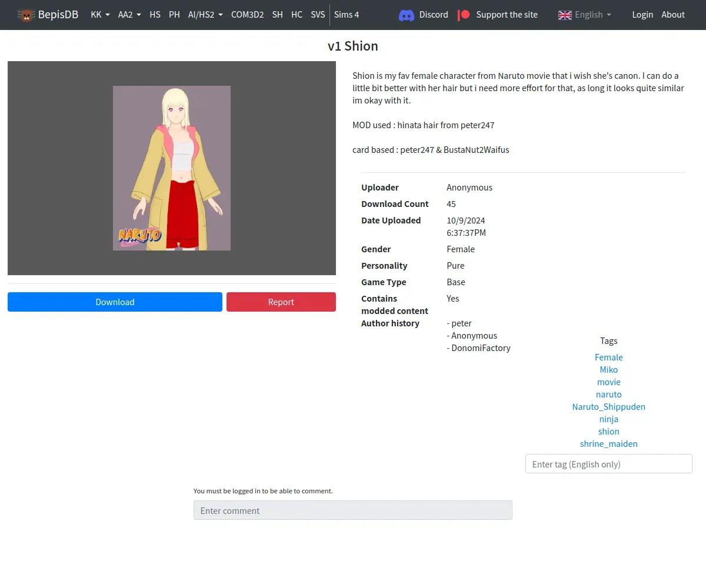Click the card based credits line

(431, 150)
